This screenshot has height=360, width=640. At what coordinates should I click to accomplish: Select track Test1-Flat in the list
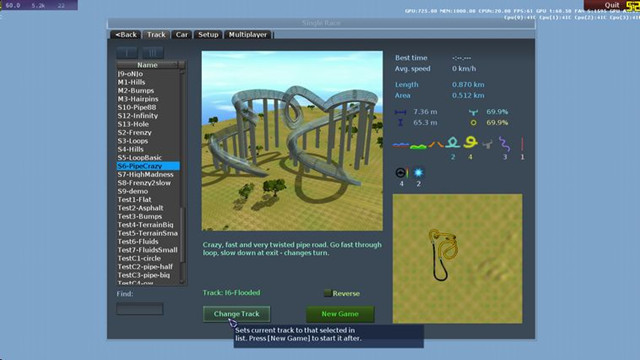point(148,200)
